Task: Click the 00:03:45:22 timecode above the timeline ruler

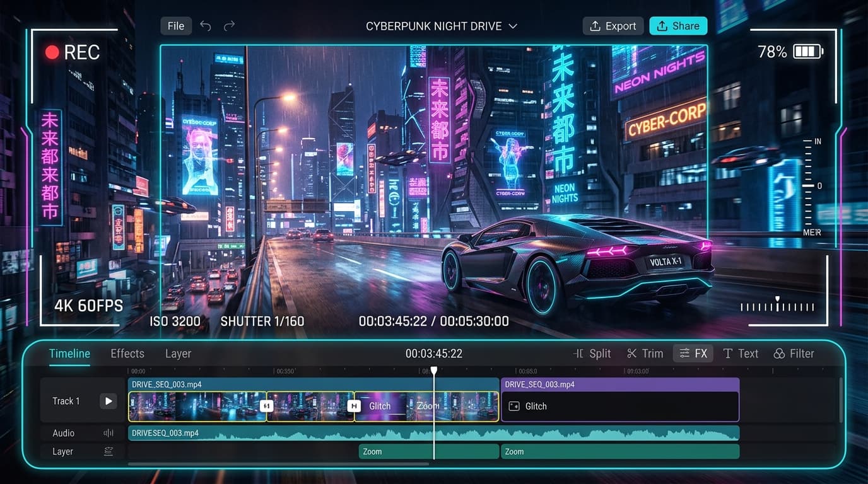Action: [434, 354]
